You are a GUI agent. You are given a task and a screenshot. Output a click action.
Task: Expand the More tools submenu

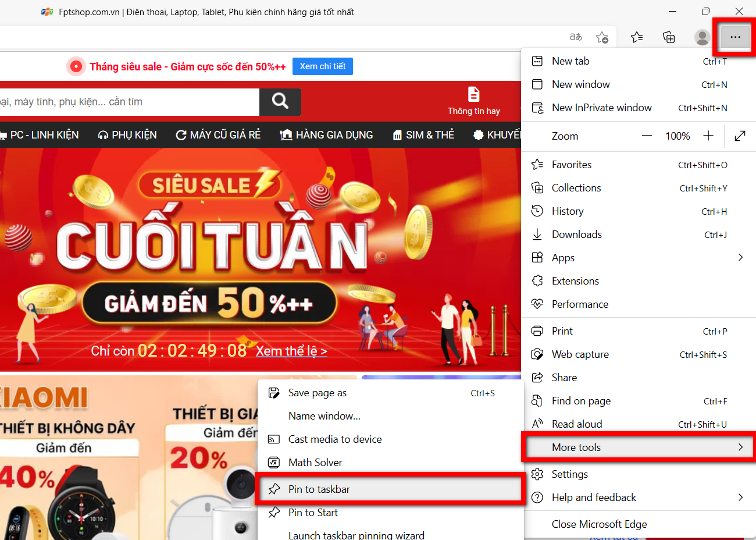pos(639,447)
